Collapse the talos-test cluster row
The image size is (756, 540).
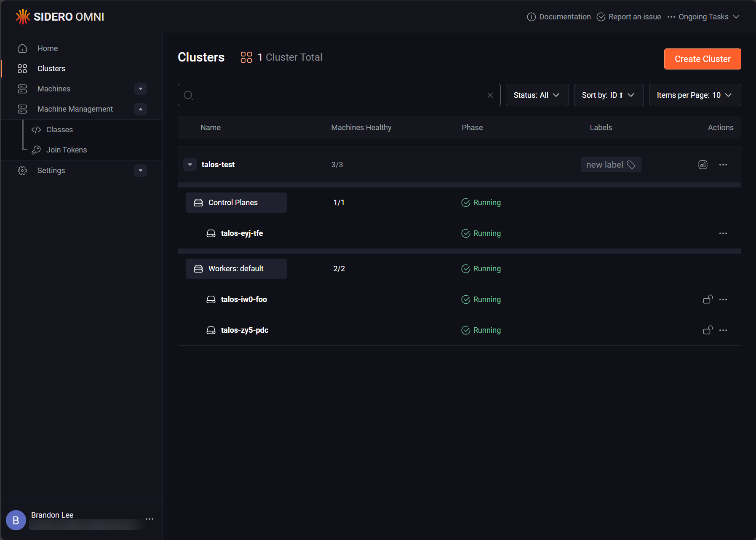click(x=190, y=165)
